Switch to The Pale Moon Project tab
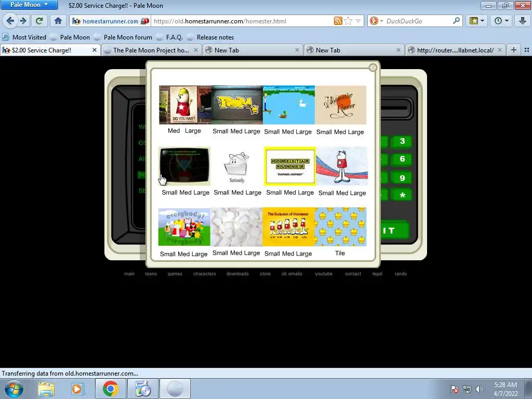The width and height of the screenshot is (532, 399). (x=151, y=50)
